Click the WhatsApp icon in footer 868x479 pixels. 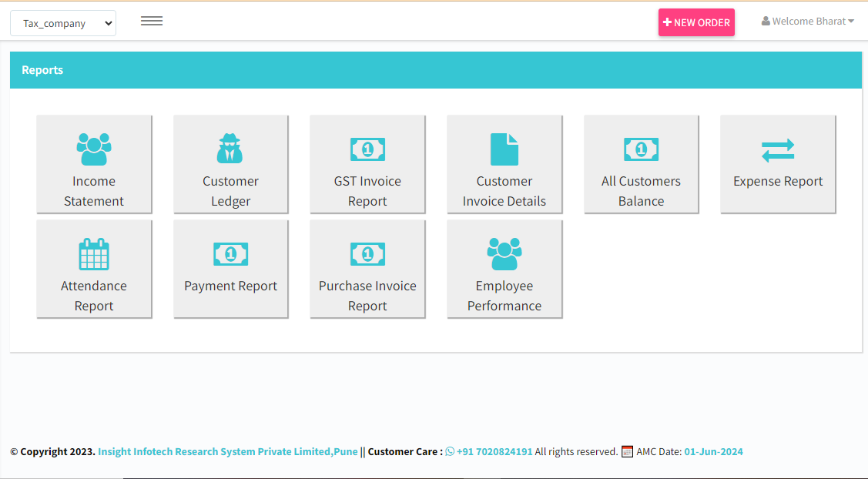click(x=450, y=451)
